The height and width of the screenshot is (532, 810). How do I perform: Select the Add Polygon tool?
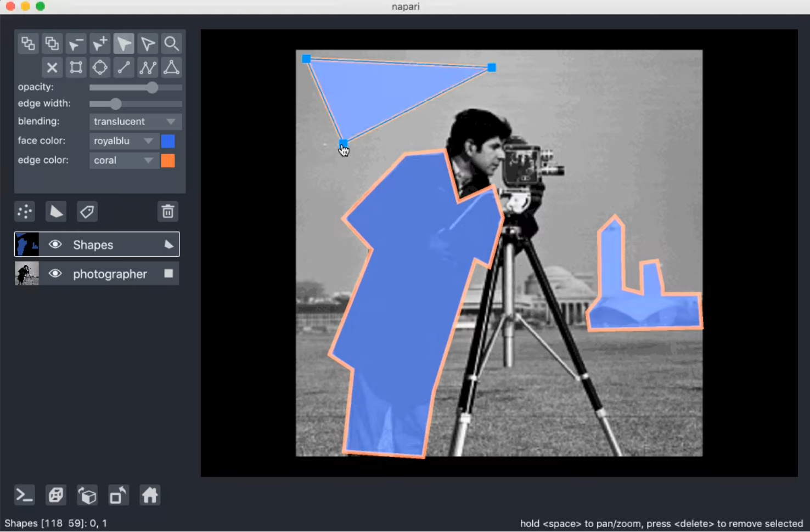(x=172, y=67)
